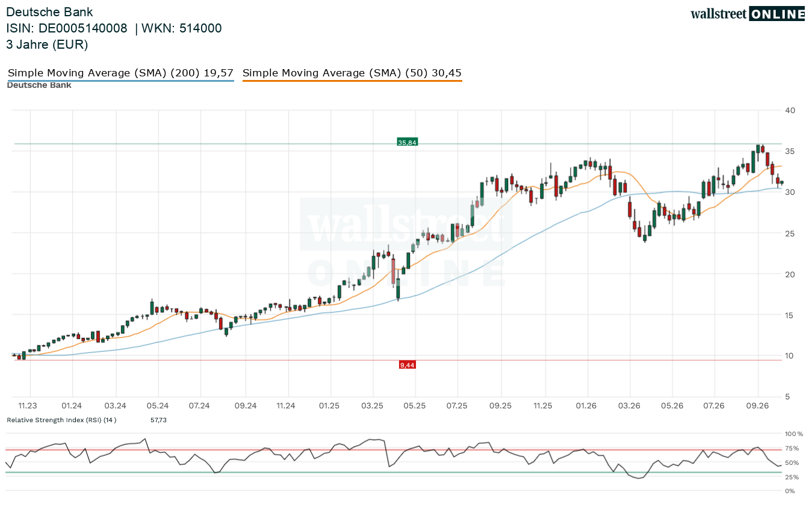Click the 03.26 date axis label
The width and height of the screenshot is (812, 507).
(630, 406)
